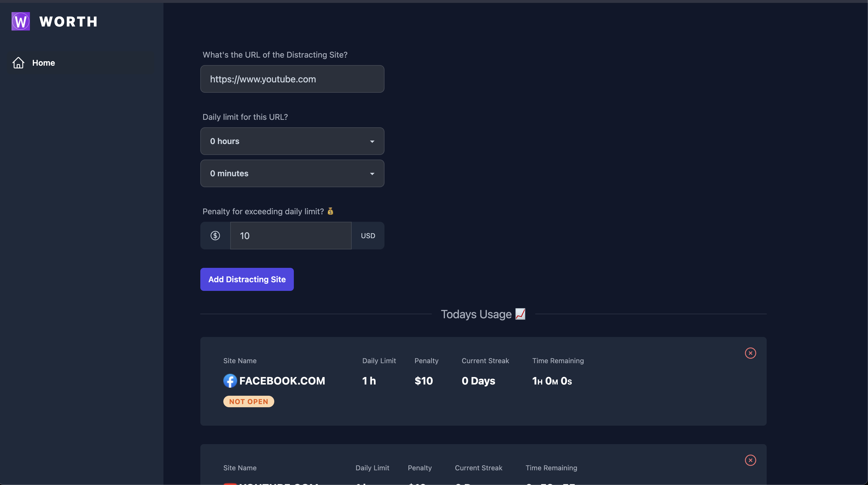Click the Facebook favicon next to FACEBOOK.COM

click(230, 381)
